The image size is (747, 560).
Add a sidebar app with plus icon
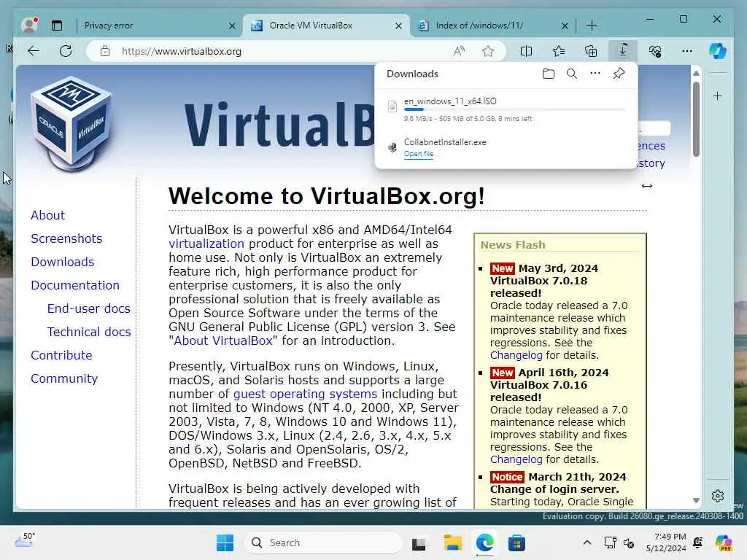point(718,96)
